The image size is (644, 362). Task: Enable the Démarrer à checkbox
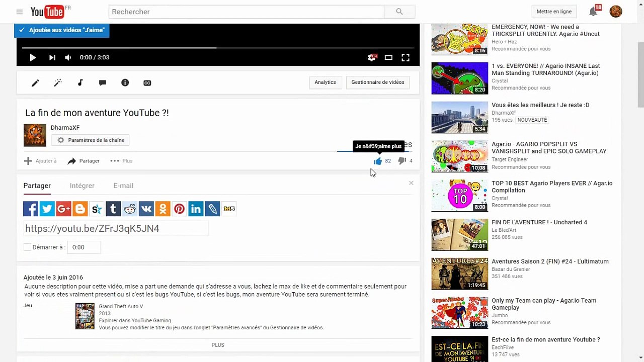pos(28,247)
